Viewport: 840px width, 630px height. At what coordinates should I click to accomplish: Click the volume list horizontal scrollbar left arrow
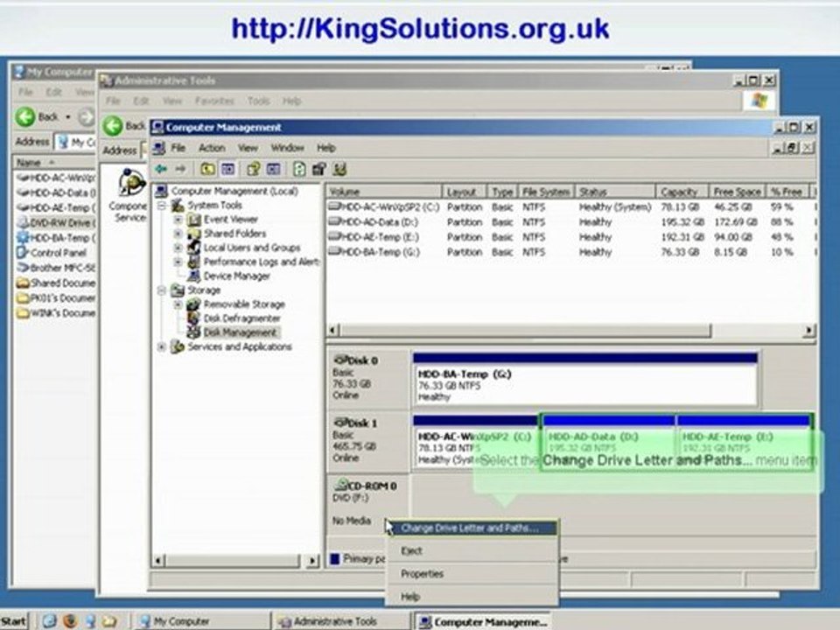[x=333, y=331]
